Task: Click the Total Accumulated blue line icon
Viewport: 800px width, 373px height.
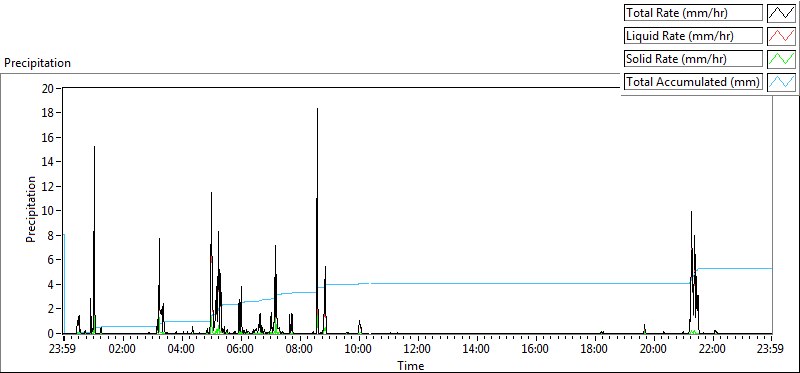Action: [782, 82]
